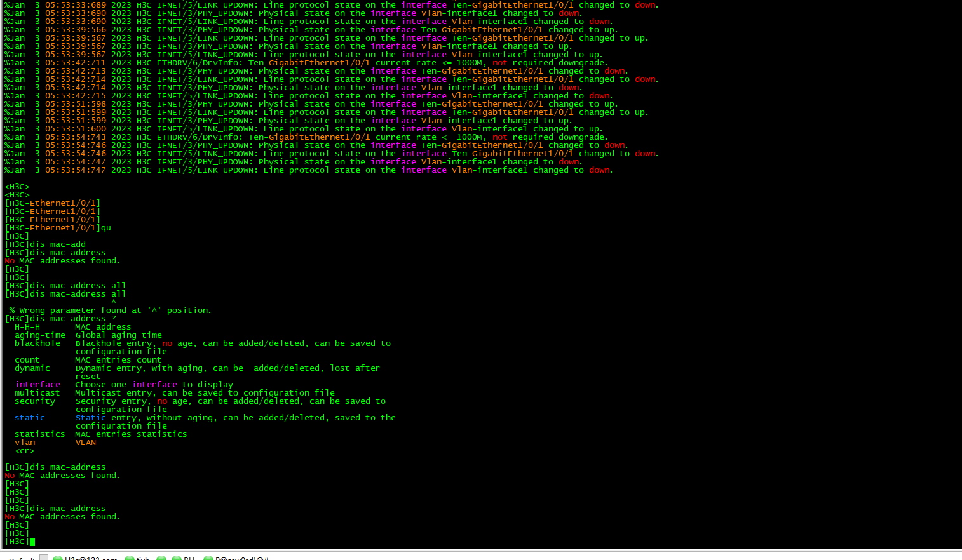This screenshot has width=962, height=560.
Task: Click the 'Wrong parameter found' error line
Action: (110, 310)
